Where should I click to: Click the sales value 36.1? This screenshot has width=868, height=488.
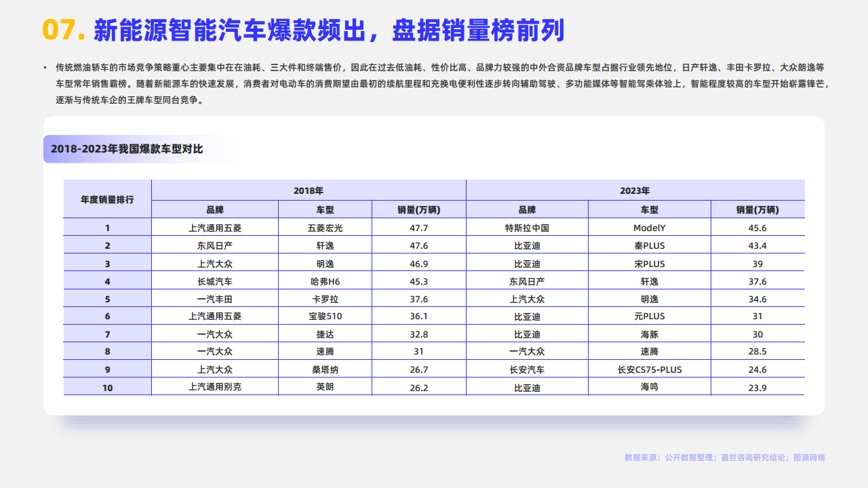pos(419,317)
